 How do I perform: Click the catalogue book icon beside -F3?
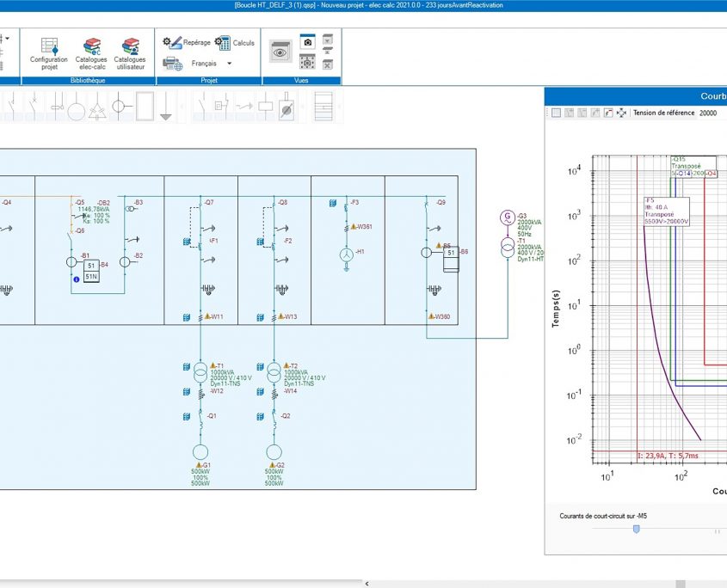point(333,203)
